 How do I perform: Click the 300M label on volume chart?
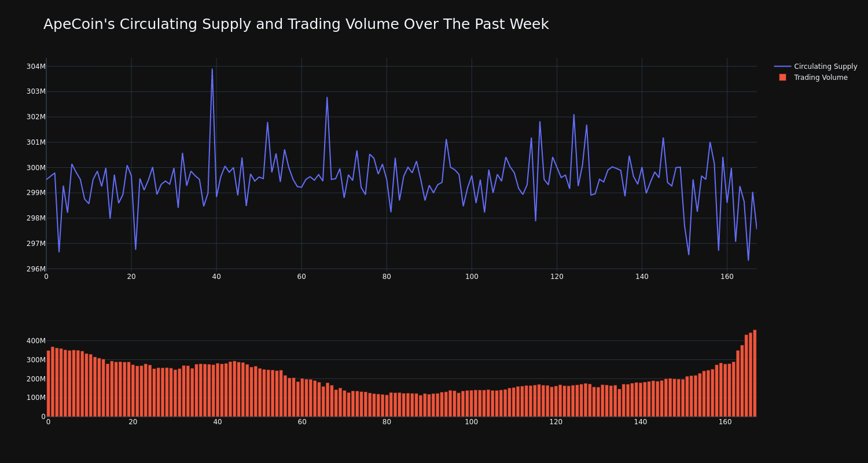pyautogui.click(x=36, y=360)
